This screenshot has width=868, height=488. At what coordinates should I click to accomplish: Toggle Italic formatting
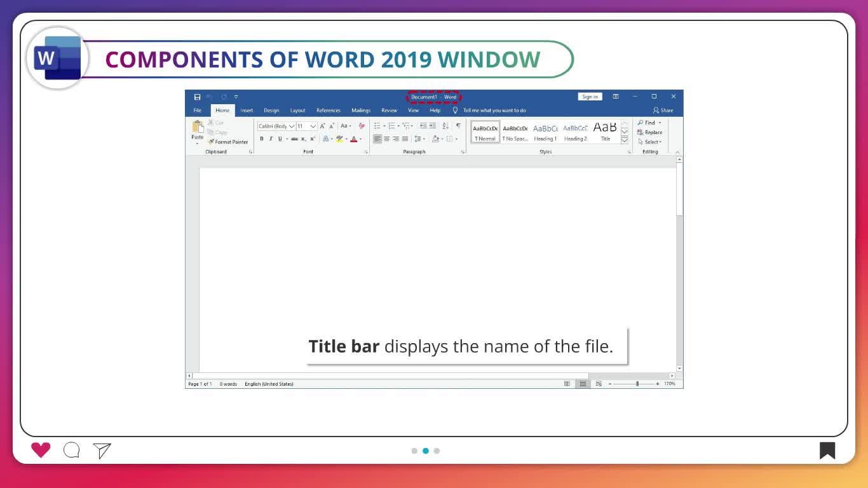pyautogui.click(x=270, y=139)
